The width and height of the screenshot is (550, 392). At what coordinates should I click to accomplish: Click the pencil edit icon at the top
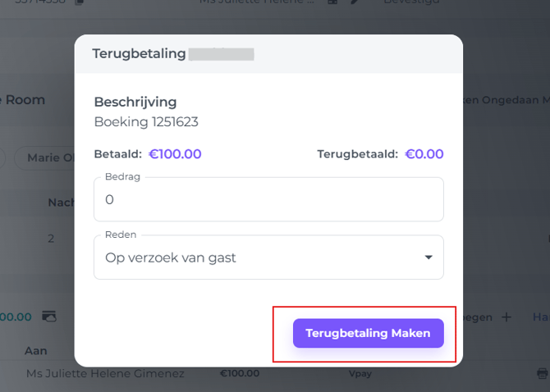click(x=355, y=2)
